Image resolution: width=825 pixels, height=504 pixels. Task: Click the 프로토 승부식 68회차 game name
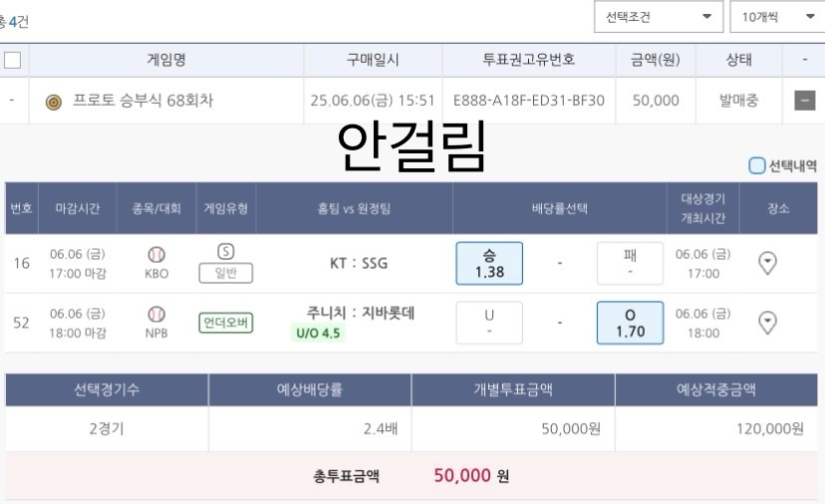pos(142,101)
